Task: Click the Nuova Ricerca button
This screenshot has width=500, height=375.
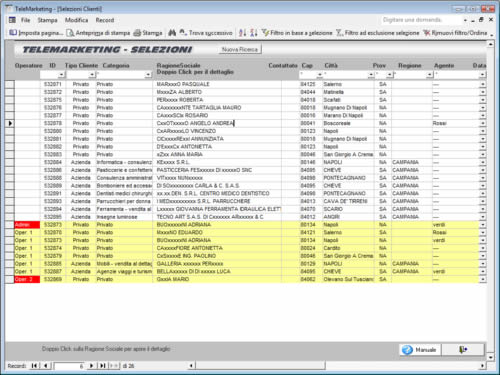Action: click(x=240, y=49)
